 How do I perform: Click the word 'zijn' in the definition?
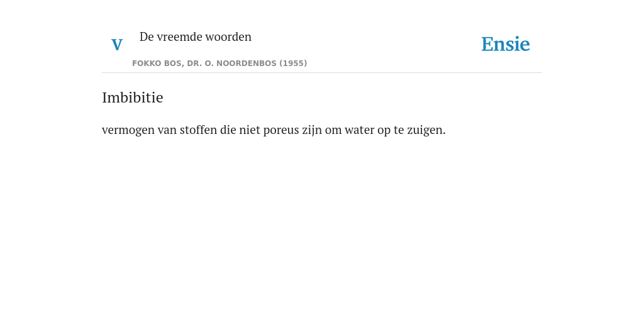click(312, 130)
